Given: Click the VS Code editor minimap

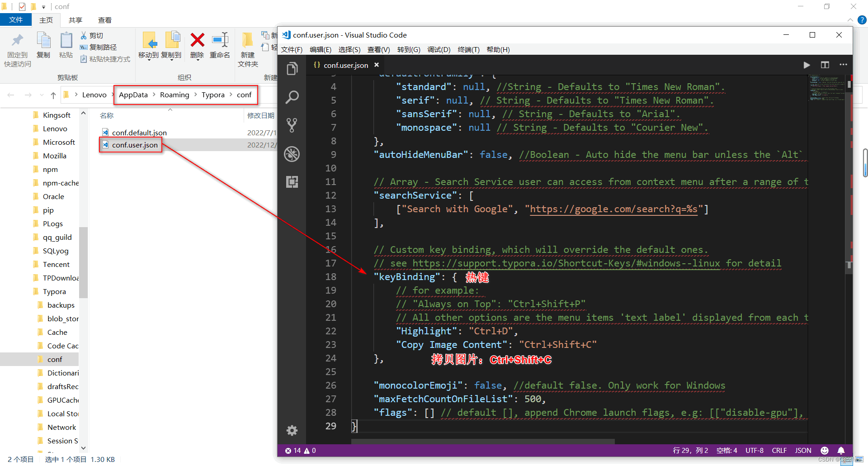Looking at the screenshot, I should pos(827,88).
